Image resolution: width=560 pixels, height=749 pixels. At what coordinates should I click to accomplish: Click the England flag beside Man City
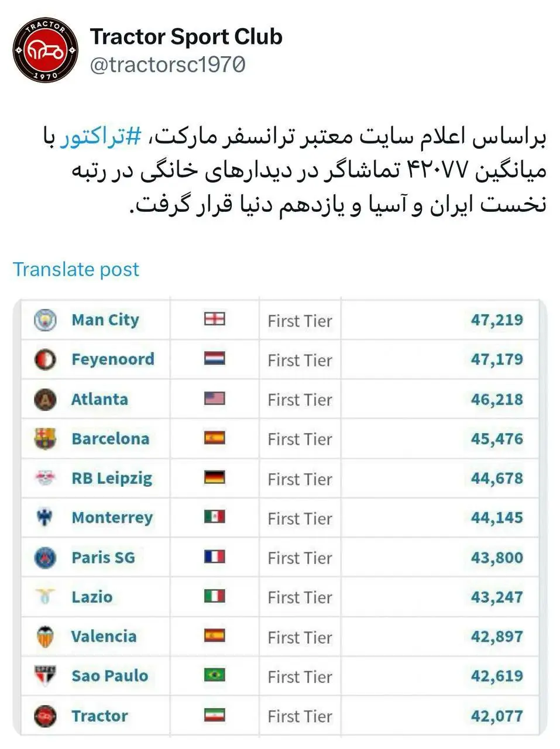(214, 320)
